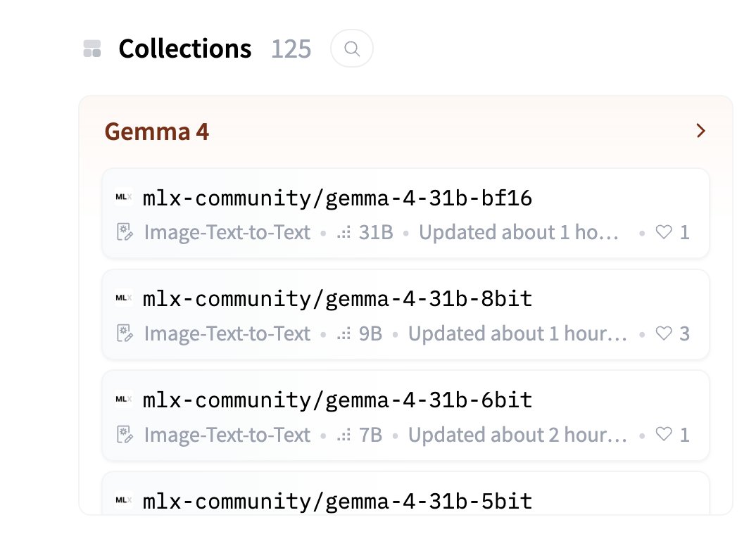Click the 31B parameter size on bf16 card

(x=375, y=232)
